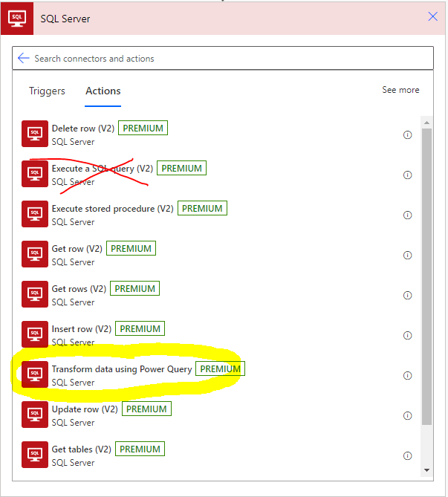Open info for Insert row (V2)
Screen dimensions: 448x497
click(x=407, y=335)
